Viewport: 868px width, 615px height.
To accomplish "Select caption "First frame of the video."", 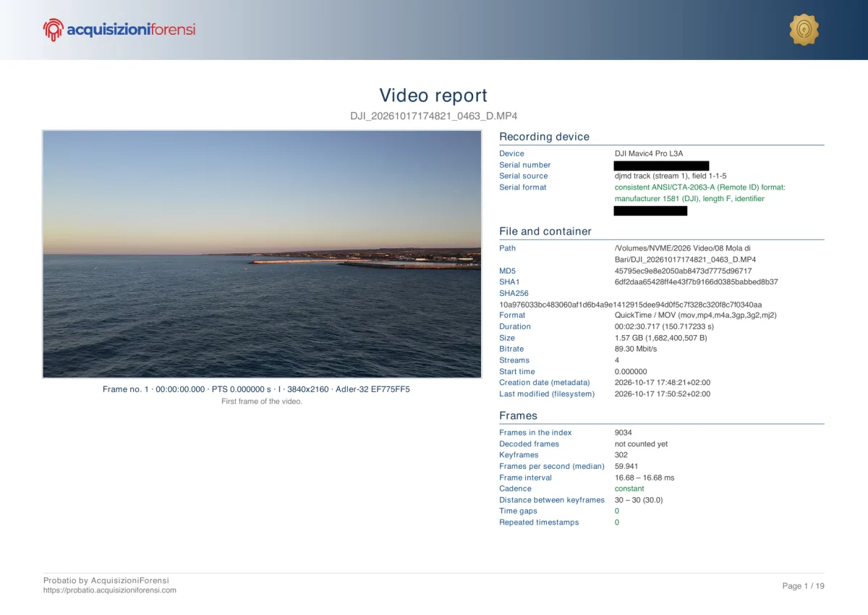I will (262, 402).
